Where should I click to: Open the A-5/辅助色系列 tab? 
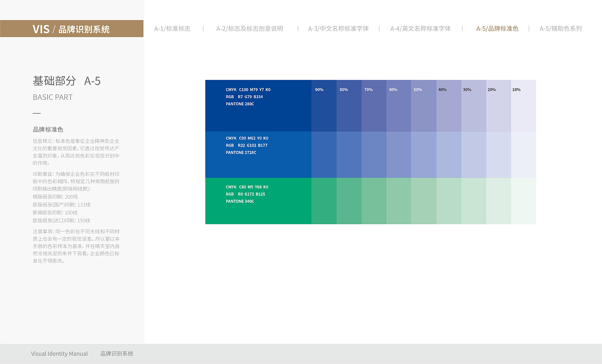[x=561, y=29]
